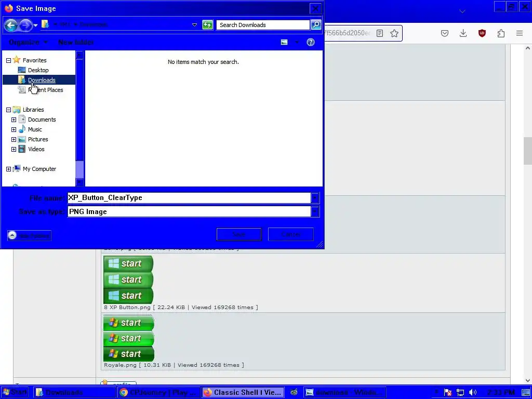Click Firefox page scrollbar down arrow
Image resolution: width=532 pixels, height=399 pixels.
coord(528,380)
